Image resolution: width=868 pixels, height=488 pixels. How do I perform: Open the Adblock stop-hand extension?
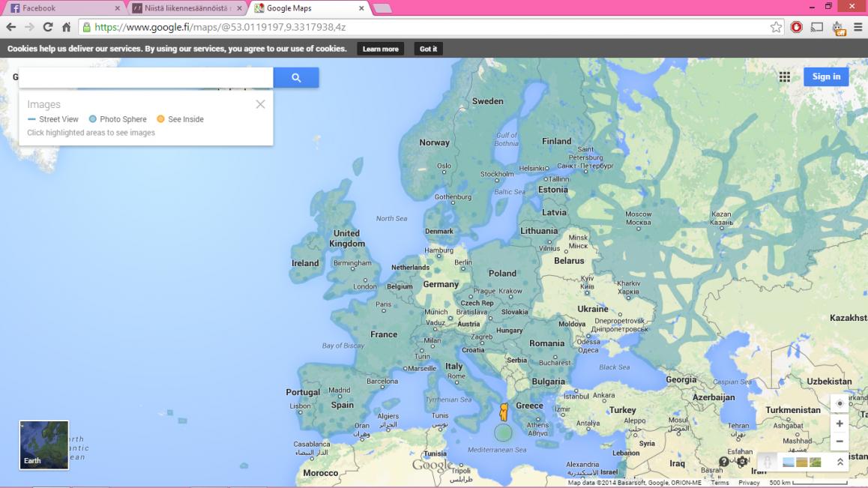coord(796,27)
